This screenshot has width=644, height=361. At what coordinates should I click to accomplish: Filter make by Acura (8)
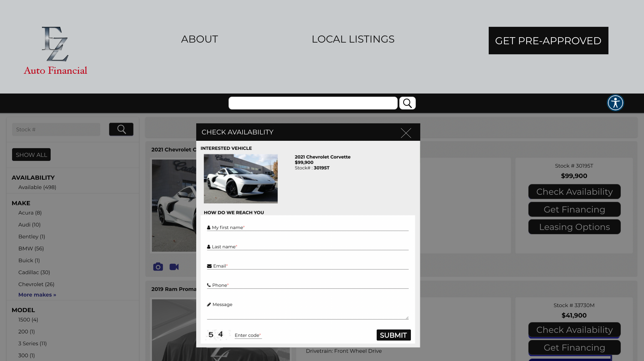pos(30,213)
